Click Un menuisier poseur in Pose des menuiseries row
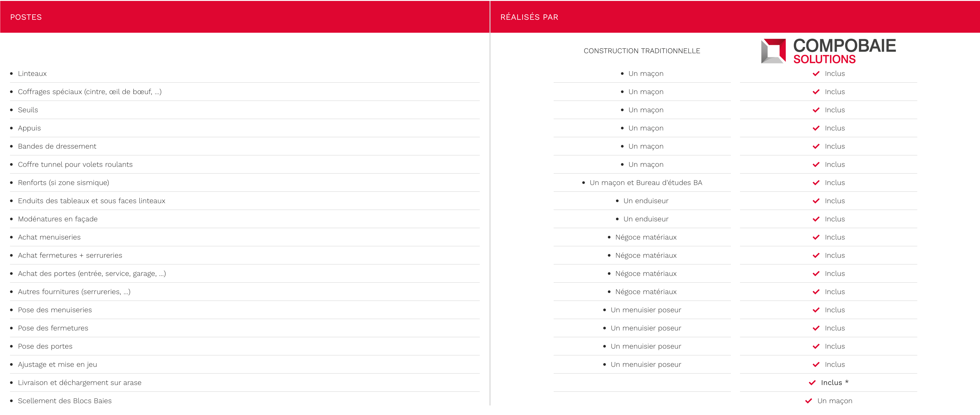Screen dimensions: 980x415 [646, 310]
